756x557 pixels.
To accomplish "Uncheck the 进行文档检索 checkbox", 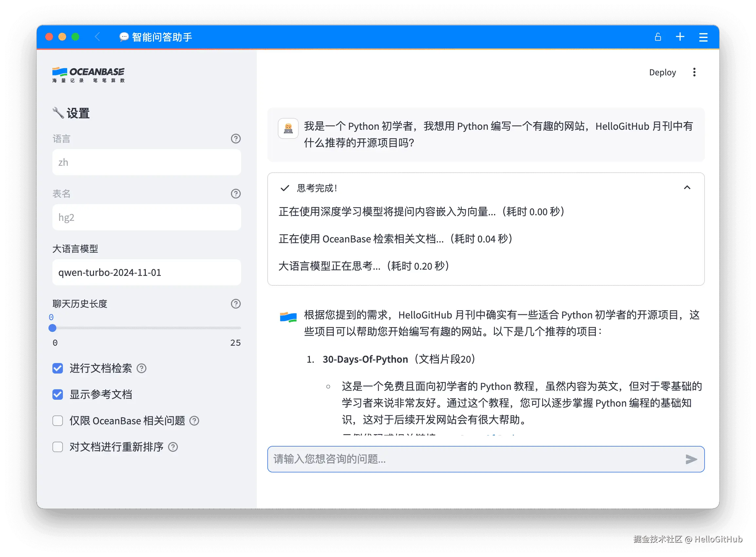I will (x=58, y=368).
